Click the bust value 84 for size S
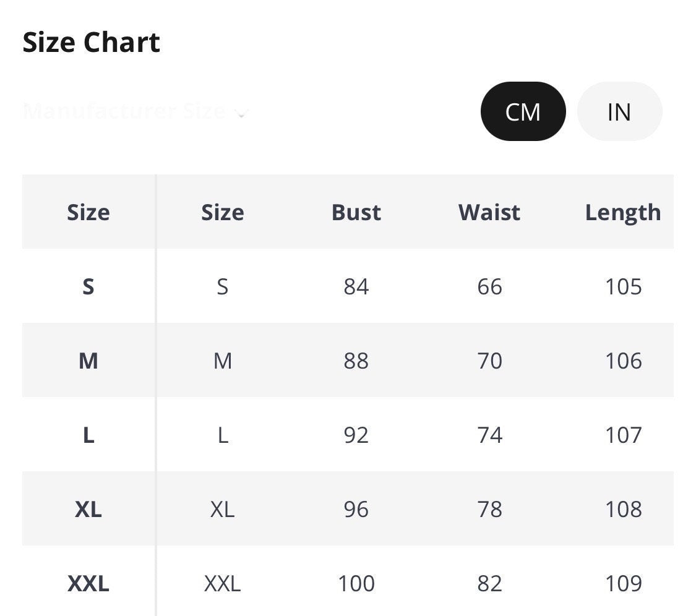Viewport: 696px width, 616px height. click(356, 286)
